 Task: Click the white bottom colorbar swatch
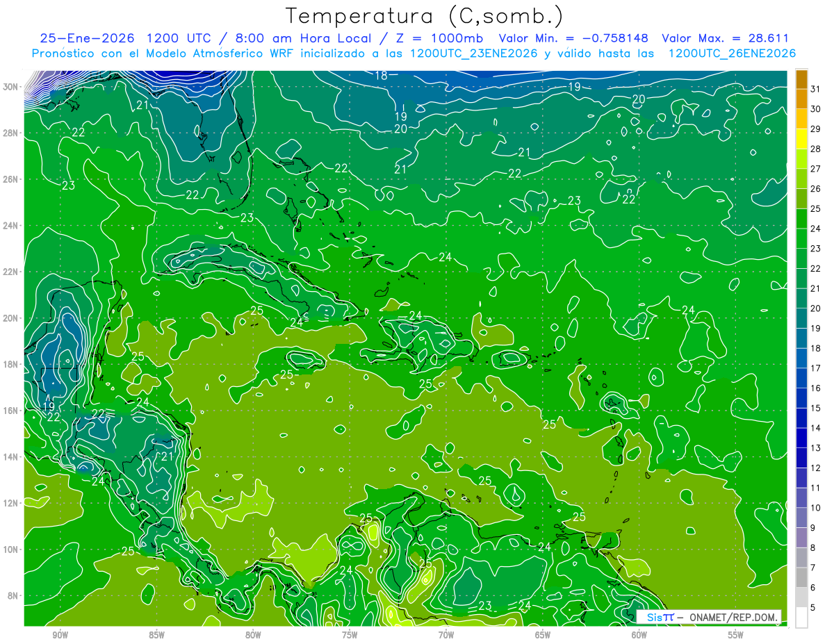[801, 618]
